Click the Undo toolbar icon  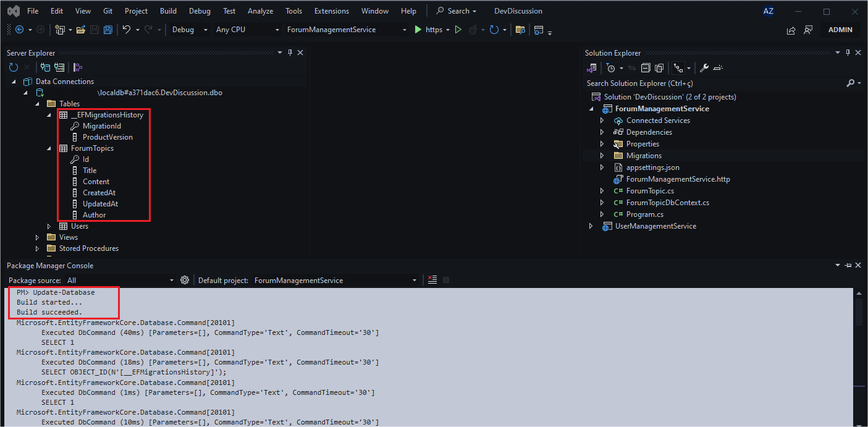click(127, 30)
